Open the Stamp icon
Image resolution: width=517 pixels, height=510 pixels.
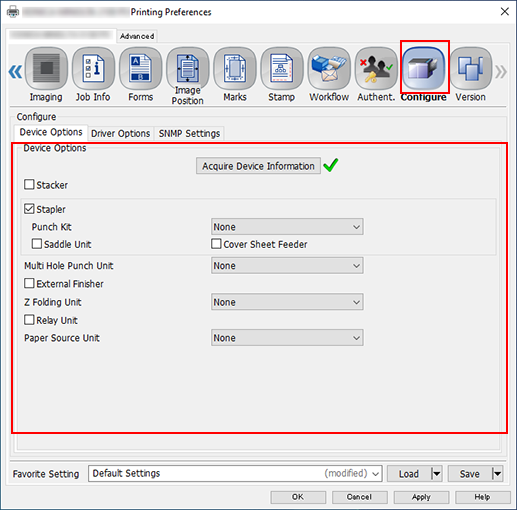point(282,68)
